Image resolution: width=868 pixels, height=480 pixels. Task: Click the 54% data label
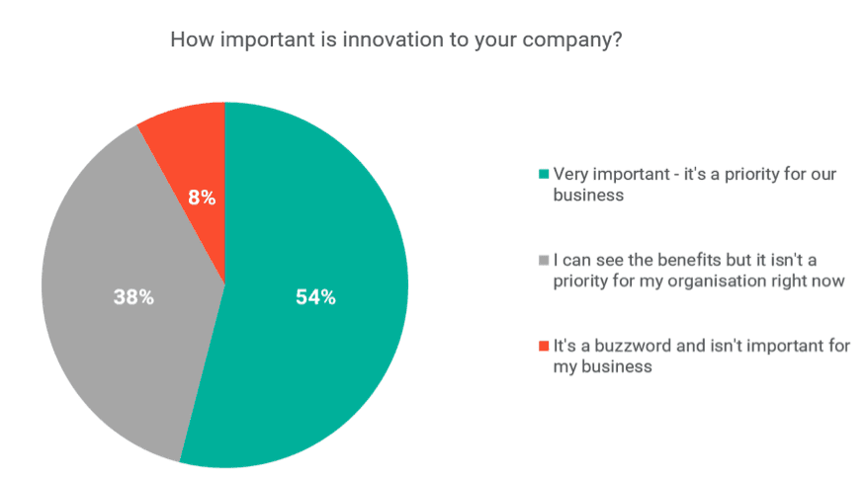(x=315, y=297)
